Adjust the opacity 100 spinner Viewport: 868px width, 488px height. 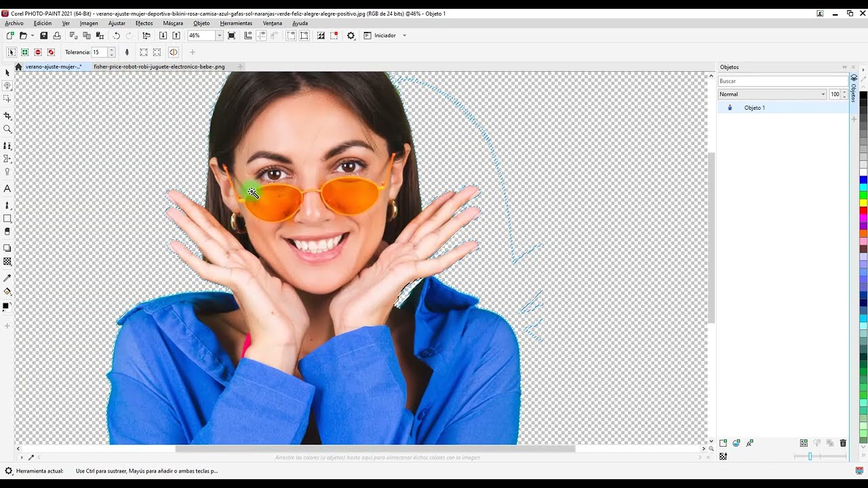click(x=845, y=94)
